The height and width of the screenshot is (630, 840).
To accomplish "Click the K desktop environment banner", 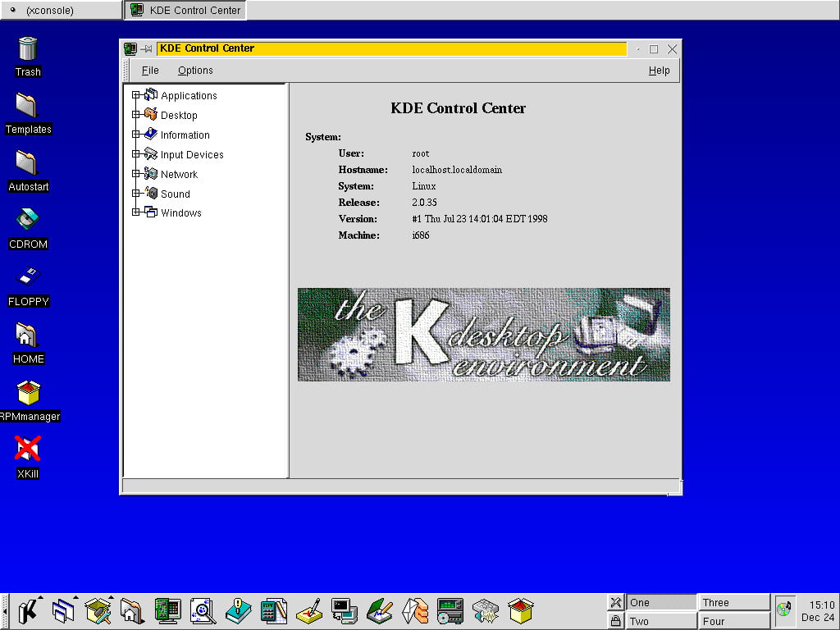I will tap(484, 335).
